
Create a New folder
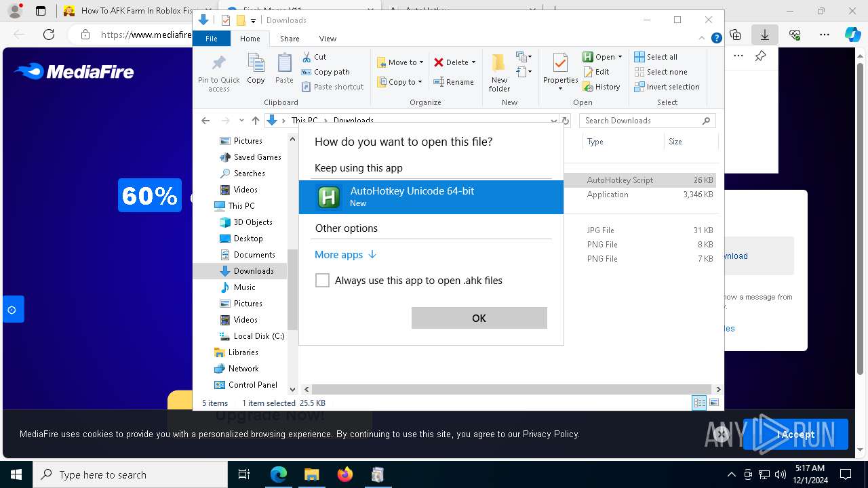(x=499, y=73)
